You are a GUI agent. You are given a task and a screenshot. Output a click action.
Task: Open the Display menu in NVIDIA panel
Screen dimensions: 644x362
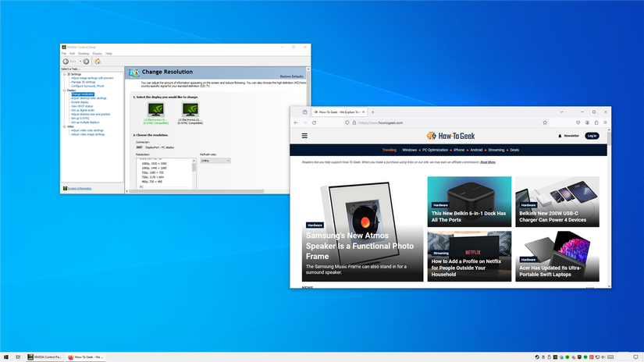pos(98,54)
